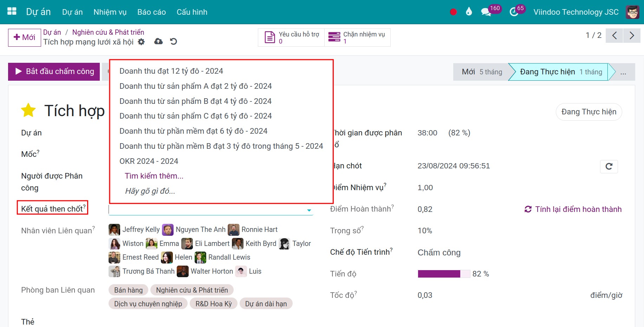
Task: Select 'Doanh thu từ phần mềm B đạt 3 tỷ đô'
Action: pyautogui.click(x=221, y=146)
